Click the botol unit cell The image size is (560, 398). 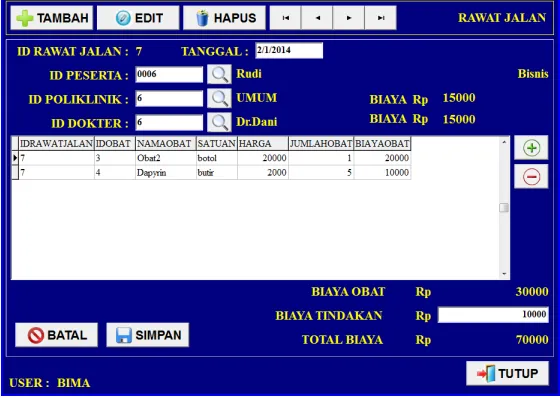217,158
